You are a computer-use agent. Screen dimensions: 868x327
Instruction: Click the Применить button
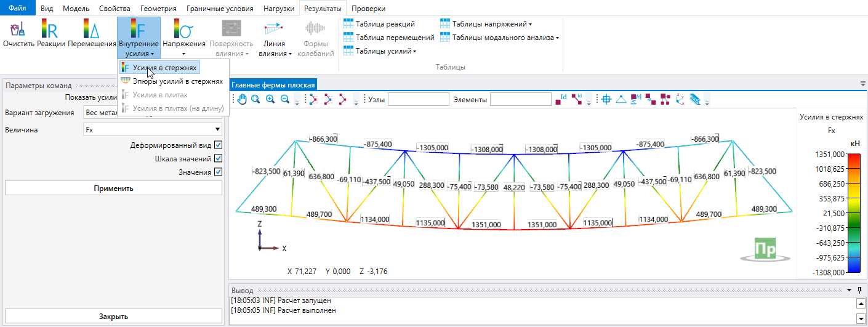pyautogui.click(x=113, y=188)
